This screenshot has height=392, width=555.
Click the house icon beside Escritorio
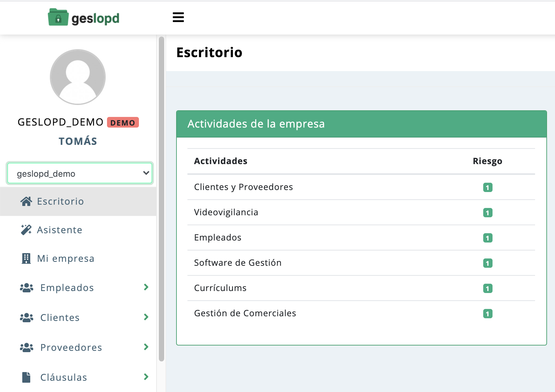tap(26, 201)
